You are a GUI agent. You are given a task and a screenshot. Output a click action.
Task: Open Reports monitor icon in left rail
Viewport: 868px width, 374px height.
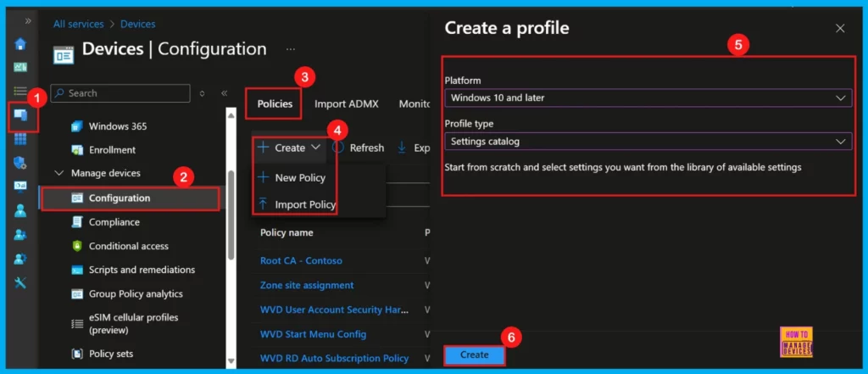coord(20,187)
